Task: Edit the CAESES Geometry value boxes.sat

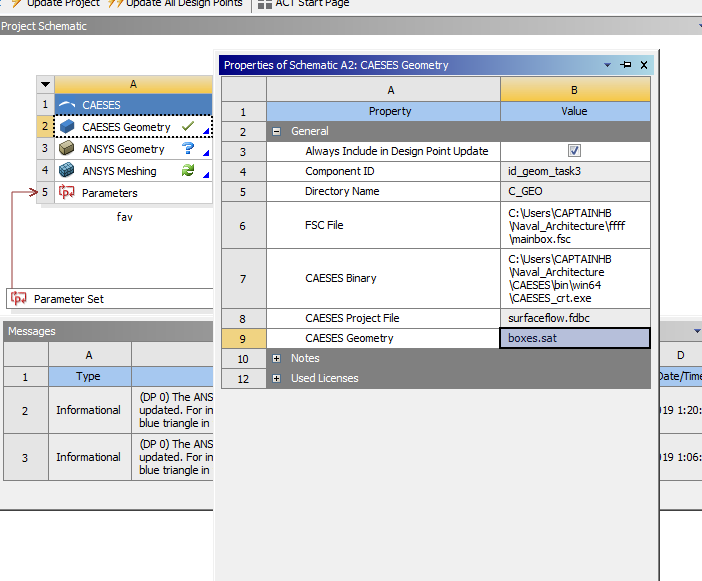Action: coord(574,338)
